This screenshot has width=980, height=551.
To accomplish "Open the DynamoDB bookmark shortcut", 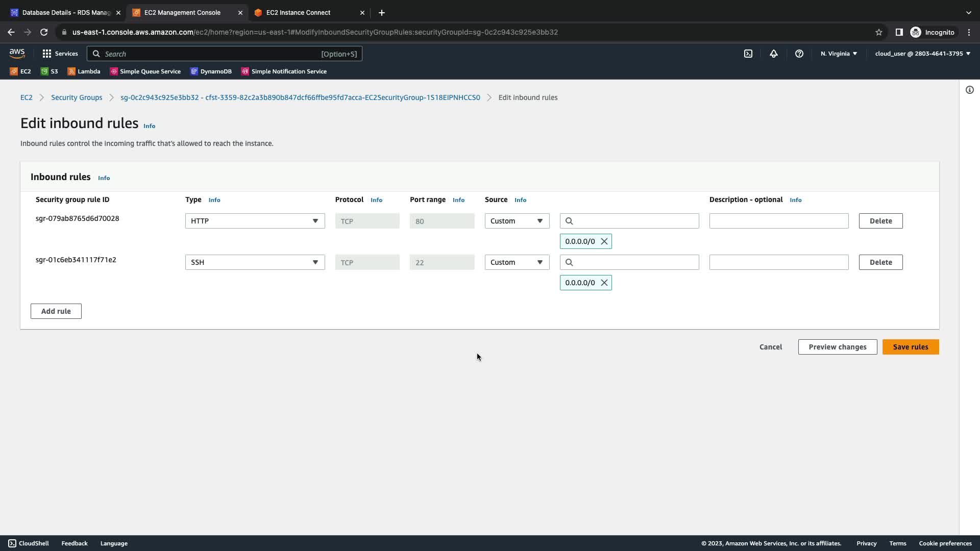I will 211,71.
